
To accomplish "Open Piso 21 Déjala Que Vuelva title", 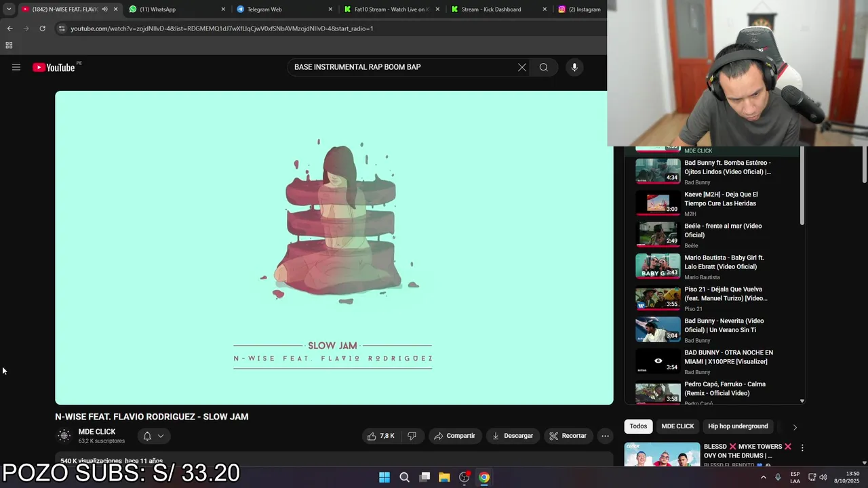I will (726, 293).
